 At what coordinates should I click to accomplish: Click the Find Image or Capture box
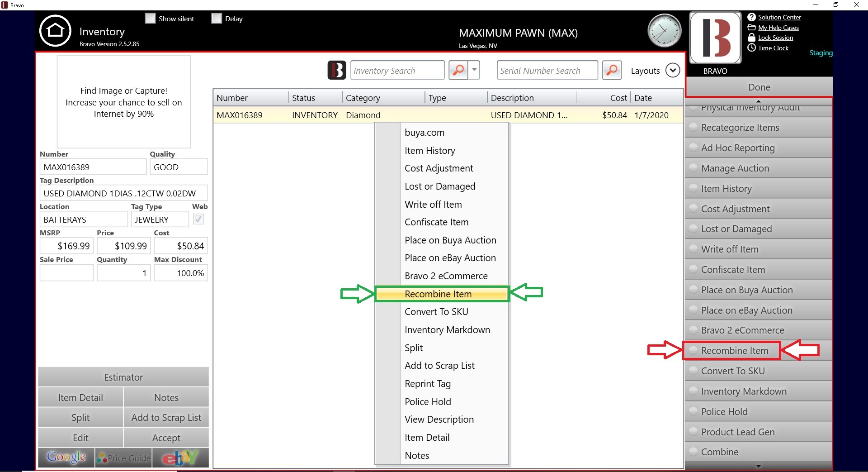point(123,102)
